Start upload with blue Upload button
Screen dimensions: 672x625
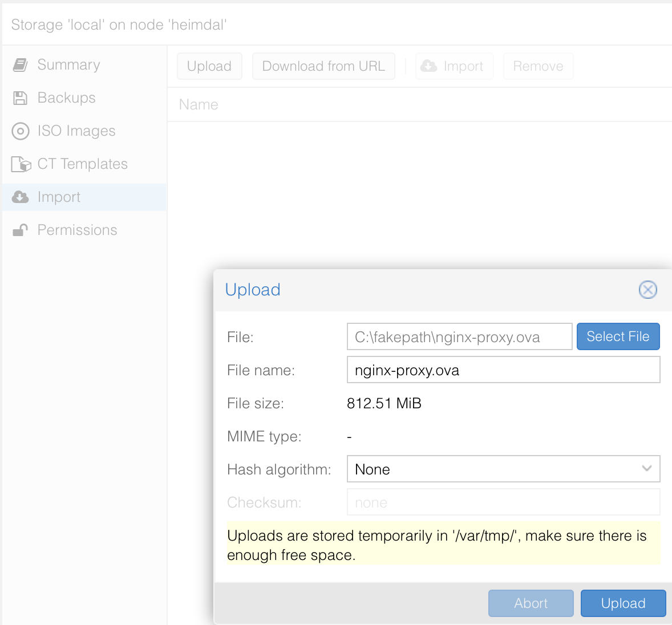pos(623,603)
